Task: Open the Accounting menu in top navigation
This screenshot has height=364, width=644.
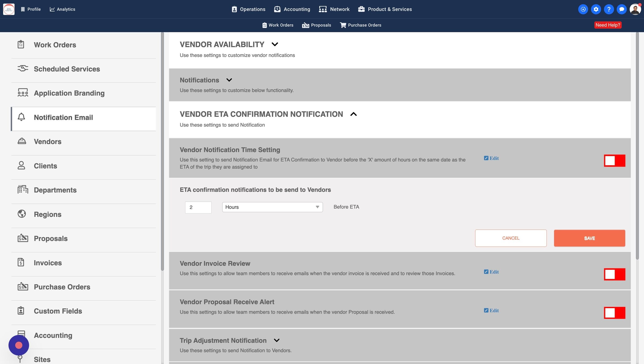Action: [x=292, y=9]
